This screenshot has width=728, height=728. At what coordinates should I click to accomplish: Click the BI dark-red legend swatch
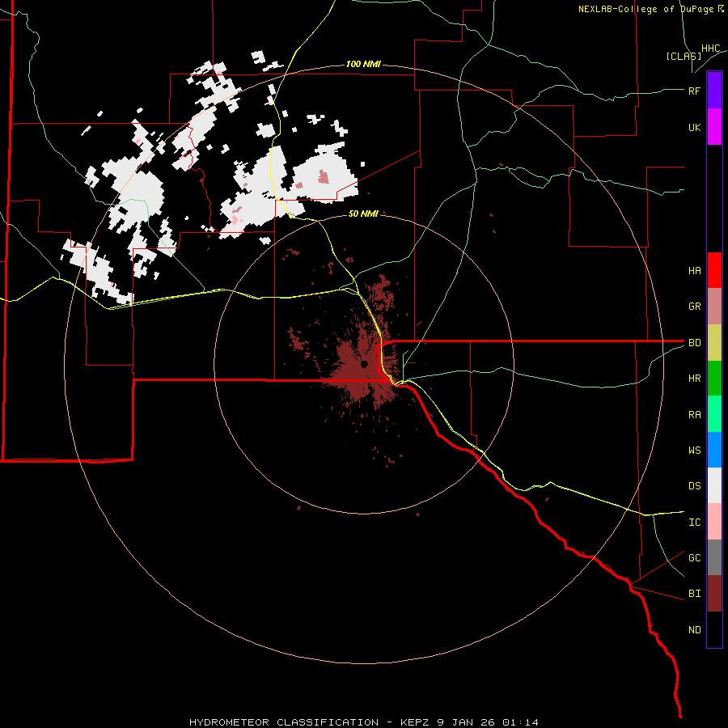714,594
